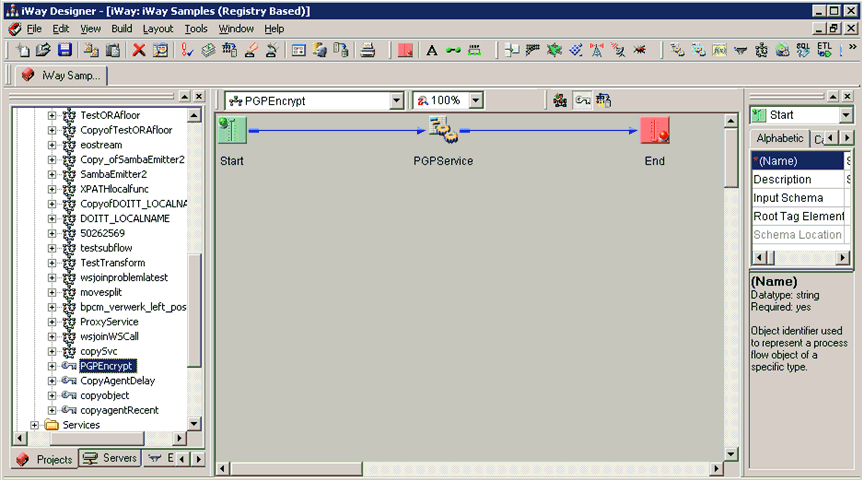Select the DOITT_LOCALNAME tree item

[125, 219]
